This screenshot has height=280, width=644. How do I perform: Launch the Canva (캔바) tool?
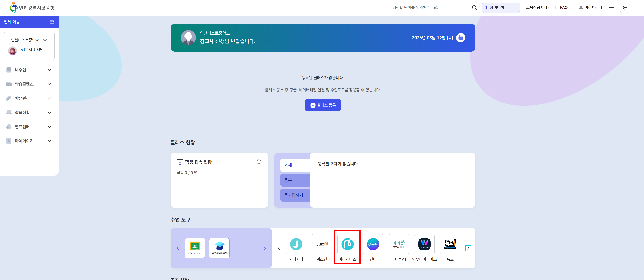[373, 244]
